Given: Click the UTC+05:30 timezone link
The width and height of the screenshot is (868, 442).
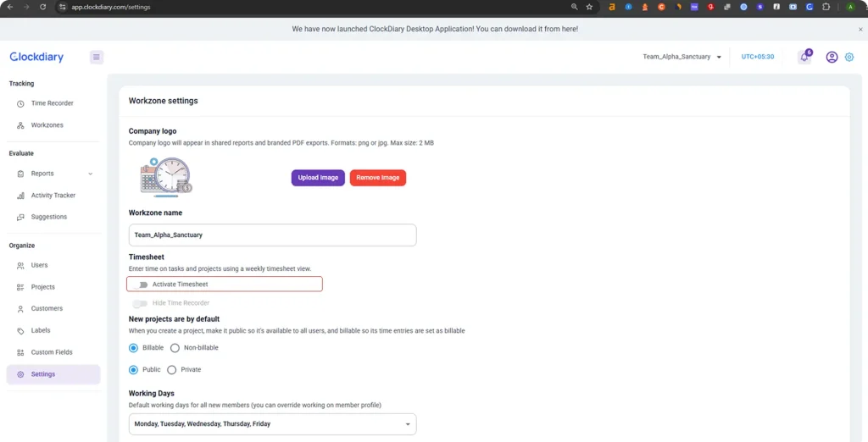Looking at the screenshot, I should [x=758, y=57].
